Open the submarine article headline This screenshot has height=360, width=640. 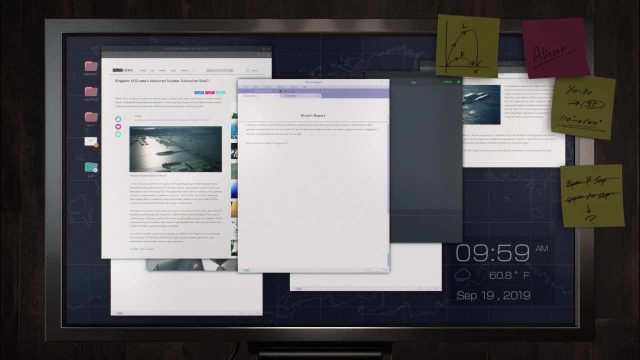[x=162, y=81]
